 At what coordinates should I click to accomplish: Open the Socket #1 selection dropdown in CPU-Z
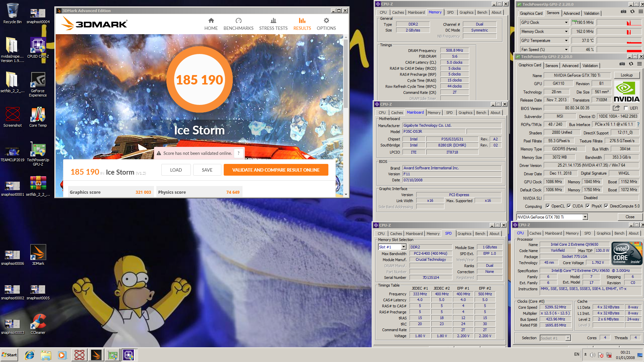click(568, 338)
